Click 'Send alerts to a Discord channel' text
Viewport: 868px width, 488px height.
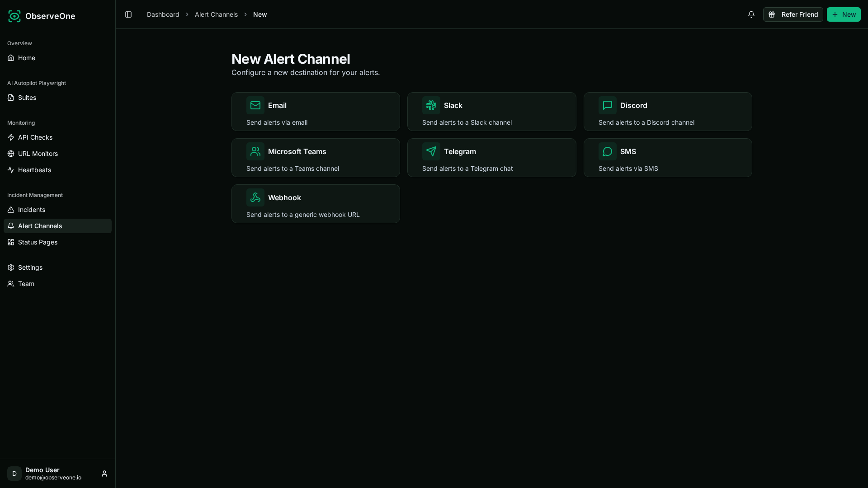pos(646,122)
